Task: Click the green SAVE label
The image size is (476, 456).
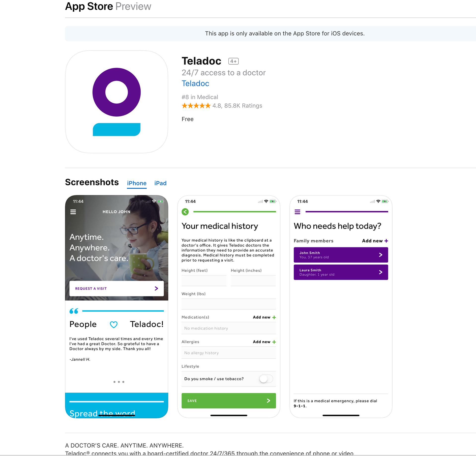Action: (192, 401)
